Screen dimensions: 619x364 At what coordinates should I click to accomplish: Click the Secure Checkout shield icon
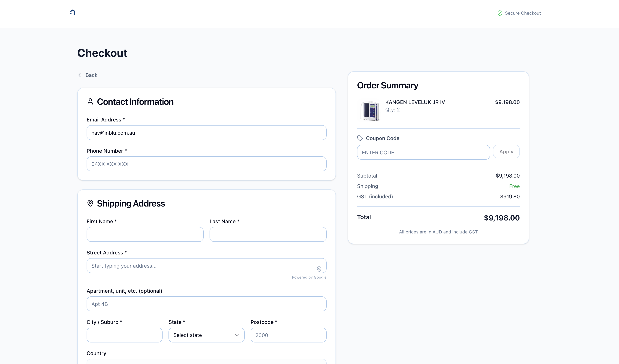pyautogui.click(x=500, y=13)
